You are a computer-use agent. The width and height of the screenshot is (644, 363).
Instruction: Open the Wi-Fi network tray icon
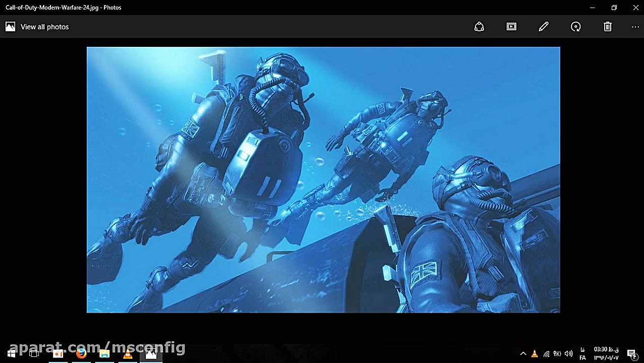point(546,354)
